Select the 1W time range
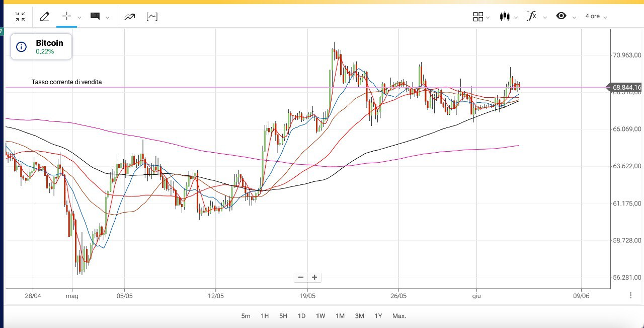Viewport: 644px width, 328px height. (x=320, y=316)
